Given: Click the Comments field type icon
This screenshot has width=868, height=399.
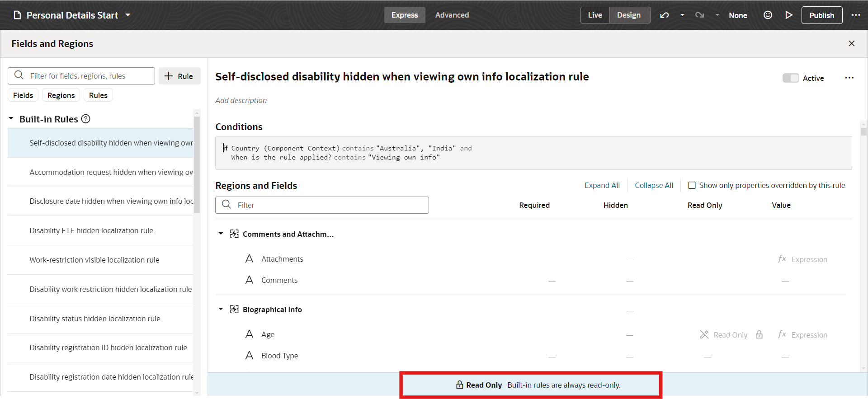Looking at the screenshot, I should [249, 280].
